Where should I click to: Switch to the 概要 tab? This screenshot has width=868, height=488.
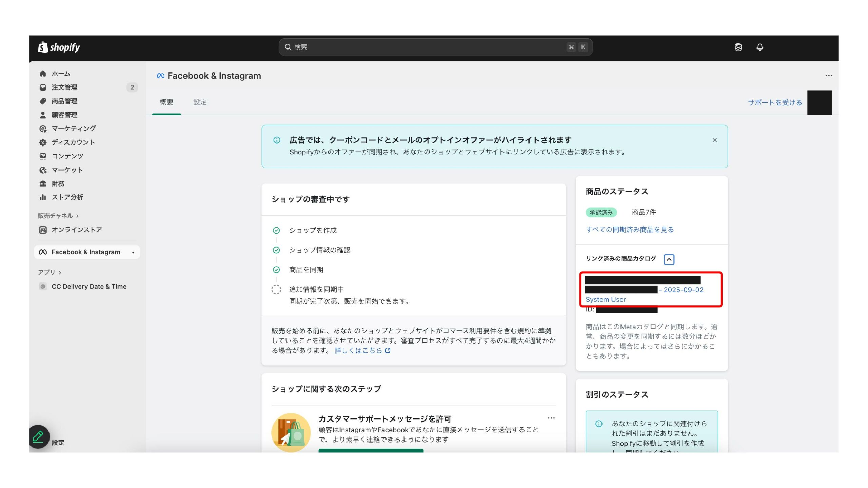[x=166, y=102]
